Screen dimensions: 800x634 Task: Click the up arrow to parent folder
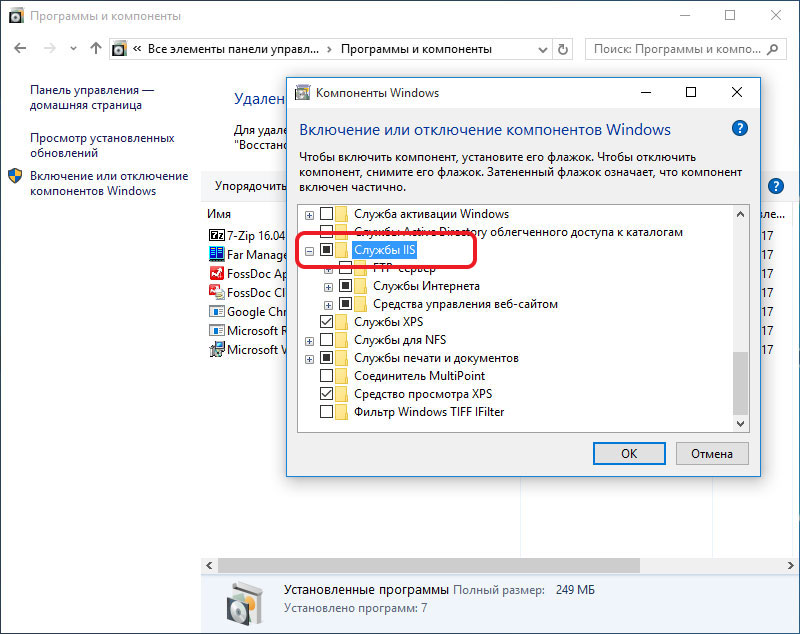point(95,48)
